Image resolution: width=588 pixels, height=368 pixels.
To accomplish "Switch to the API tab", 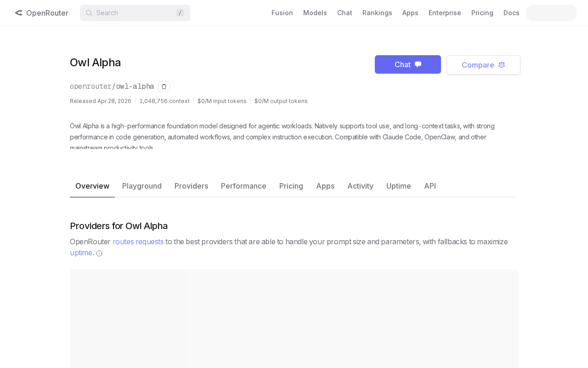I will point(430,186).
